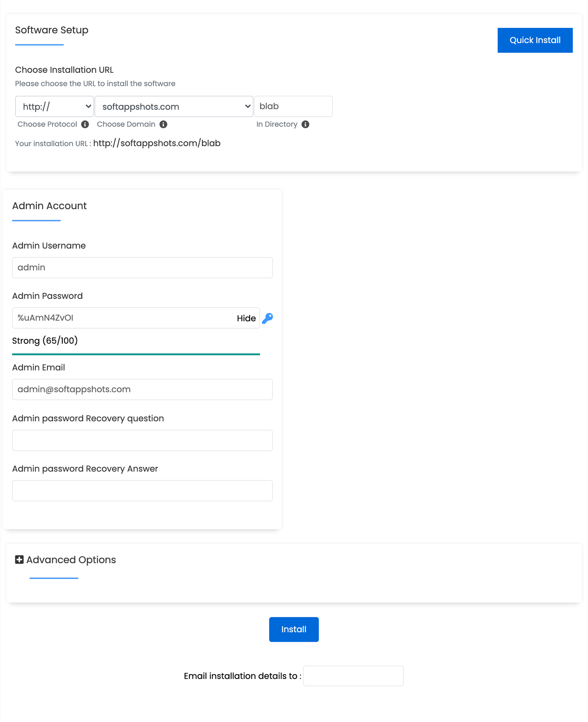Click the In Directory field containing blab

(293, 106)
